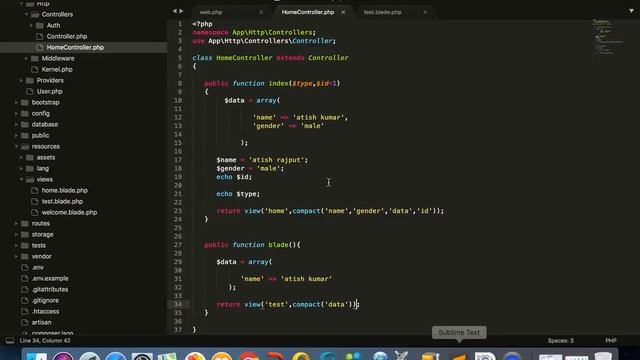Image resolution: width=640 pixels, height=360 pixels.
Task: Click 'echo $type;' on line 21
Action: 238,194
